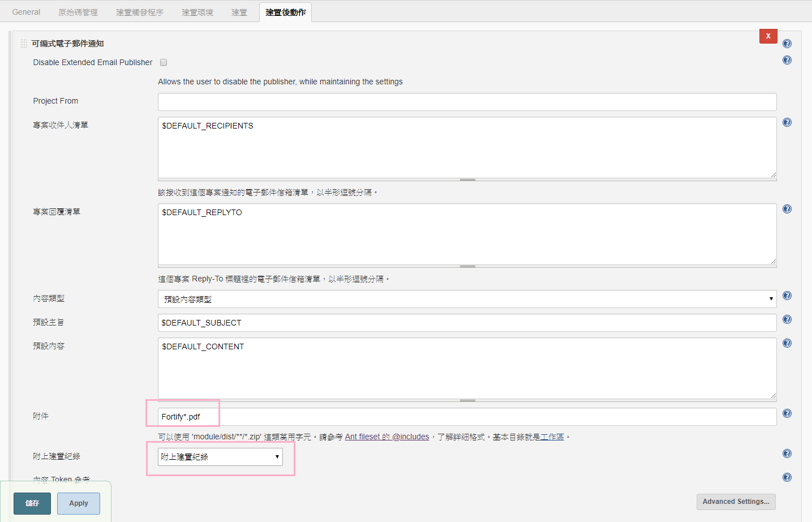Open the 工作區 link
The width and height of the screenshot is (812, 522).
tap(552, 437)
